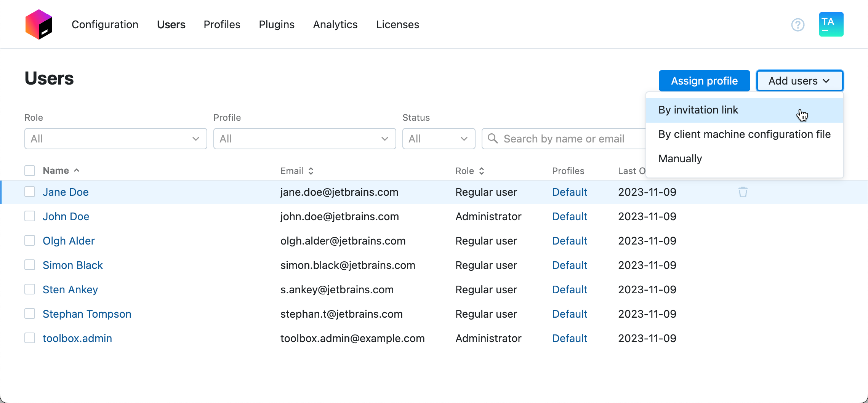
Task: Open Default profile for John Doe
Action: 570,216
